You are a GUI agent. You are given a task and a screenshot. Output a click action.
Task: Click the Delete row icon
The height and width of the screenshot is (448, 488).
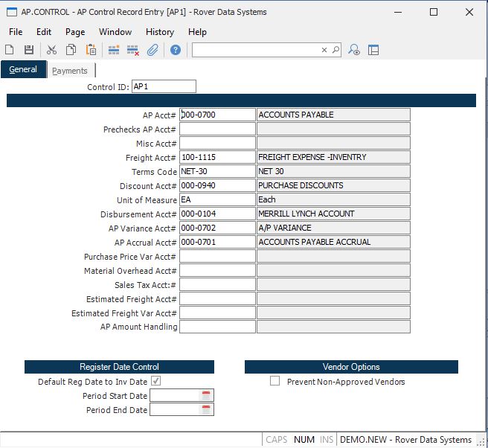[133, 50]
